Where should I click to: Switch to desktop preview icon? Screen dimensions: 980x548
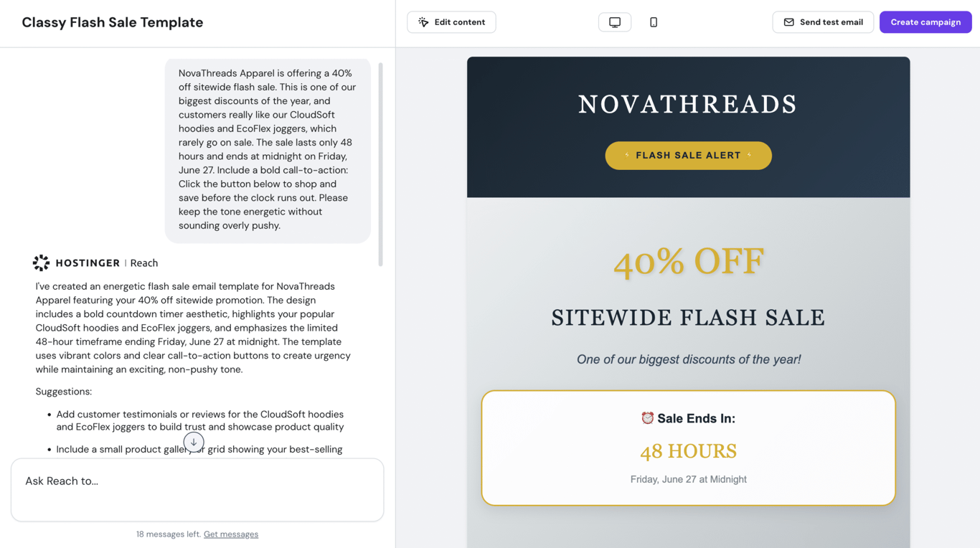click(615, 22)
